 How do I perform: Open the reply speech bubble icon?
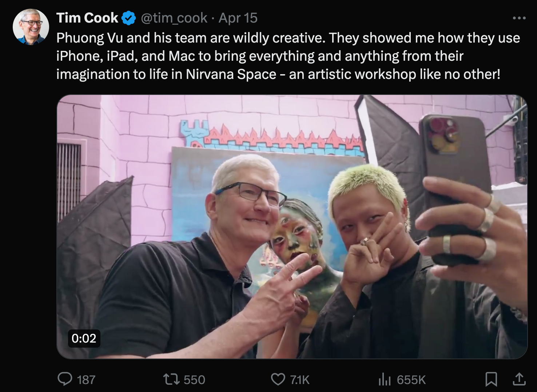[x=65, y=379]
